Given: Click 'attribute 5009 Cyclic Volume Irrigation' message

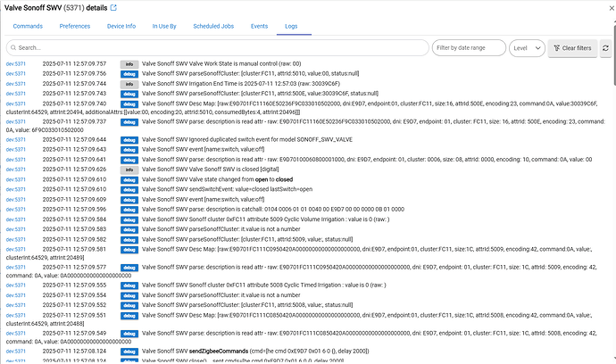Looking at the screenshot, I should (265, 219).
